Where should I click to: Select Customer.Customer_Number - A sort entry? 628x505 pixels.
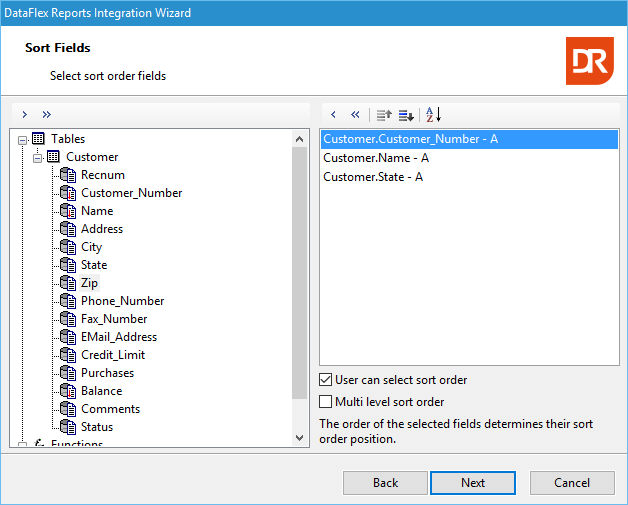[x=469, y=139]
